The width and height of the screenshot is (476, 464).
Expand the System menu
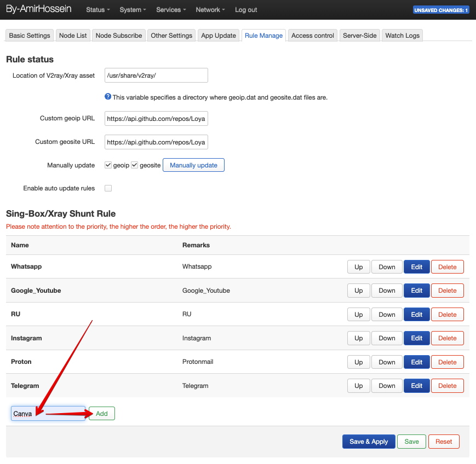[133, 10]
